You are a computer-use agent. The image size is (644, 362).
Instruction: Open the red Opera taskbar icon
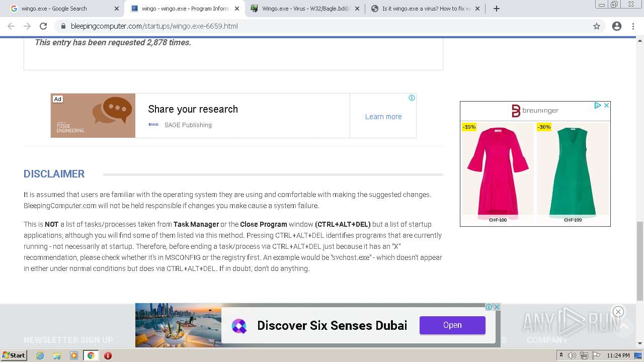pyautogui.click(x=108, y=355)
